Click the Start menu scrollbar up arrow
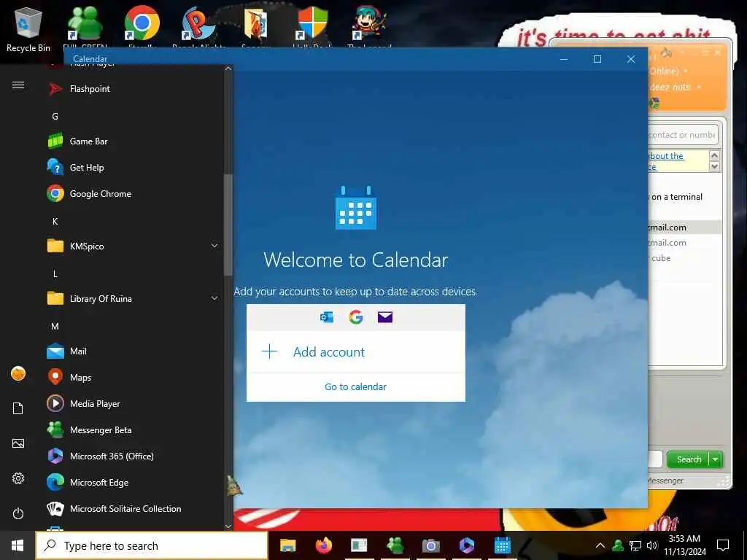The width and height of the screenshot is (747, 560). click(x=228, y=69)
